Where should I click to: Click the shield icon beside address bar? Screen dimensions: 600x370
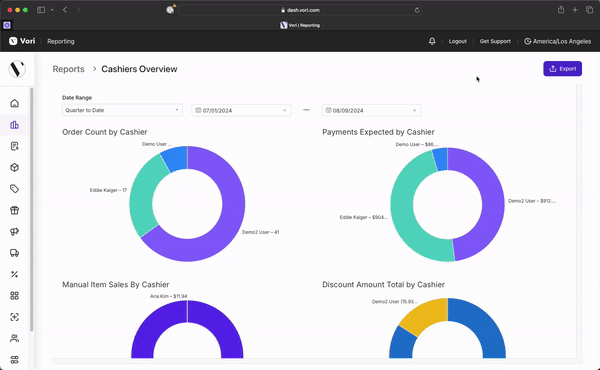click(170, 10)
